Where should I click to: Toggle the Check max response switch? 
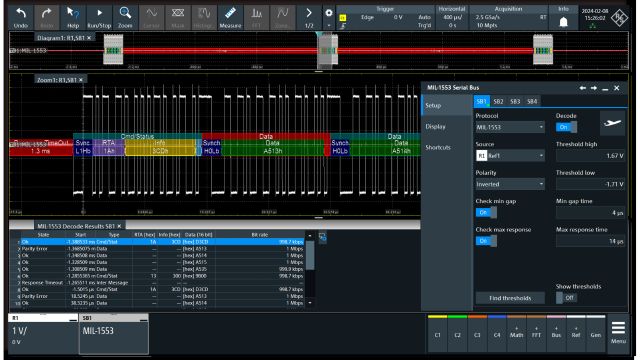pyautogui.click(x=486, y=241)
